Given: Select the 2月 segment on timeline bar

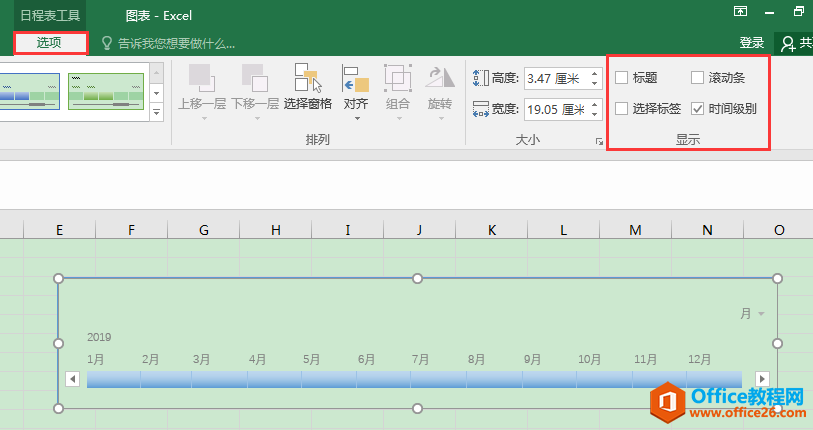Looking at the screenshot, I should click(166, 379).
